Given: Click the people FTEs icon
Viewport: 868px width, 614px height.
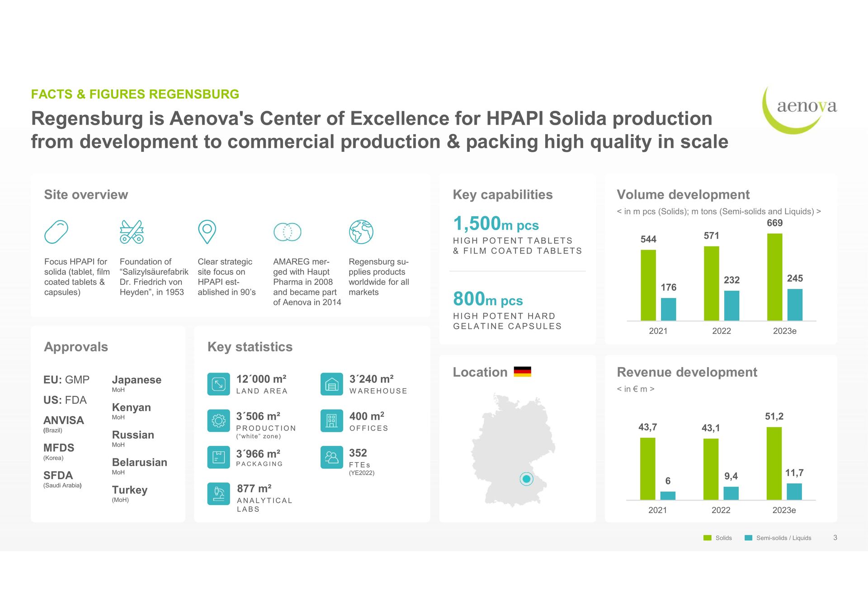Looking at the screenshot, I should pyautogui.click(x=332, y=457).
